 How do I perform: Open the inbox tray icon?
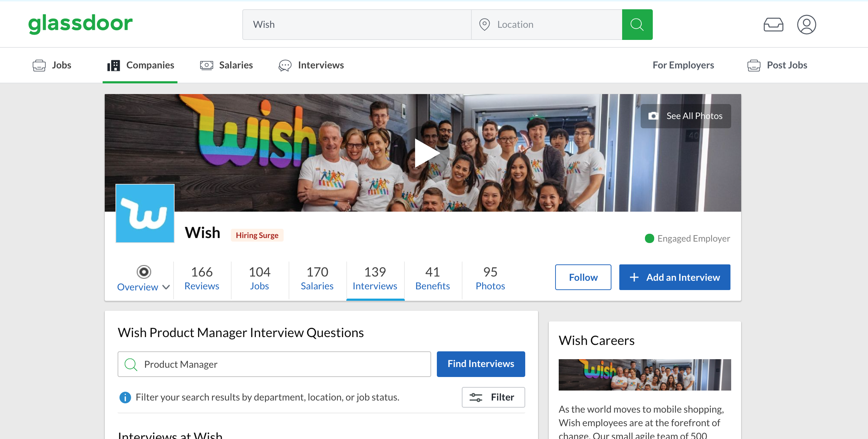[x=773, y=25]
